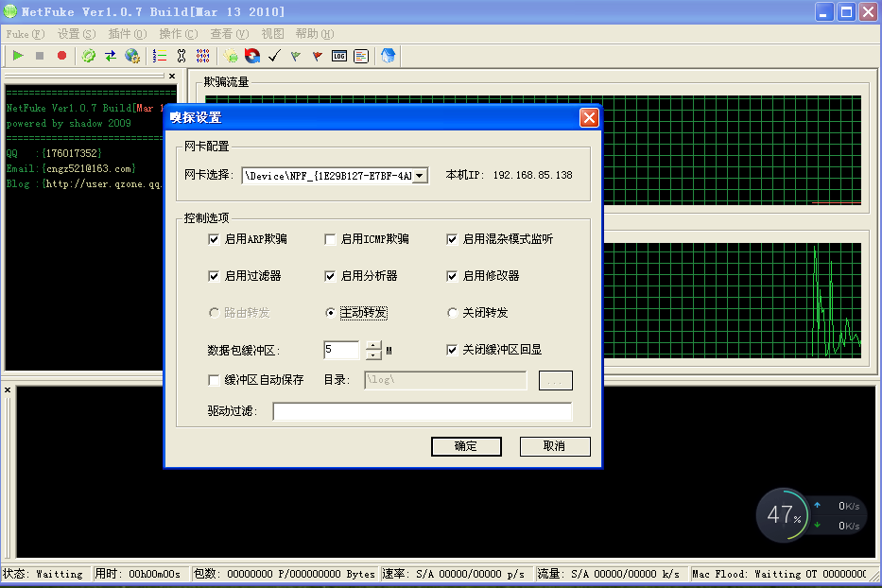The image size is (882, 588).
Task: Open the 插件(O) menu
Action: [x=127, y=34]
